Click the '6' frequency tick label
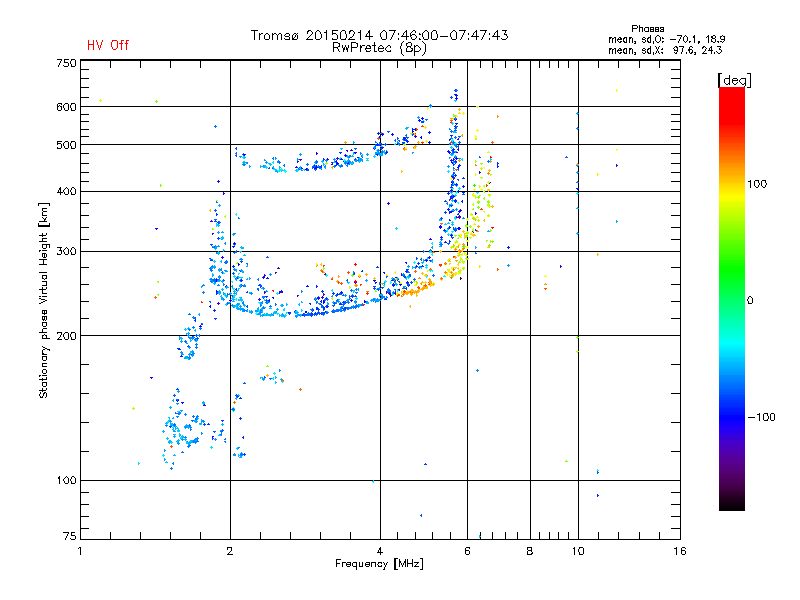Screen dimensions: 800x600 point(467,551)
